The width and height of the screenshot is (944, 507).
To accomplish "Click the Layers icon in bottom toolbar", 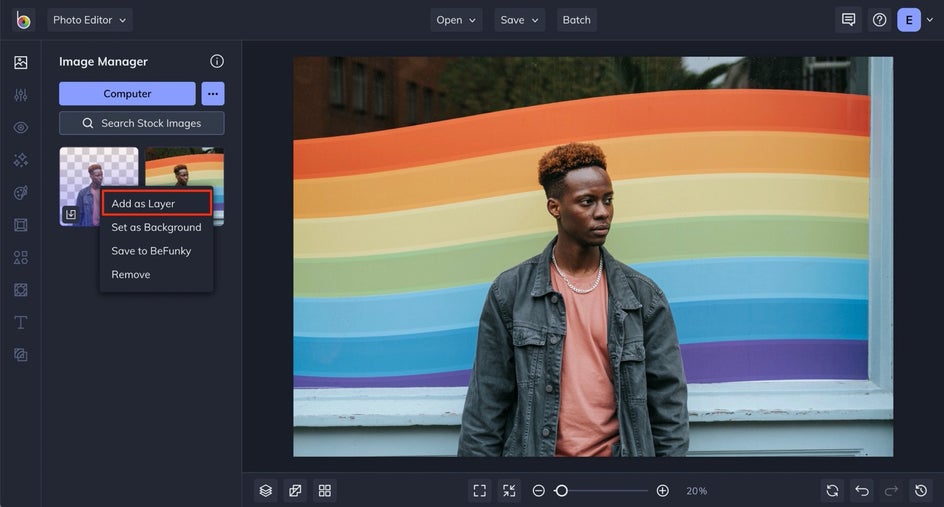I will (266, 490).
